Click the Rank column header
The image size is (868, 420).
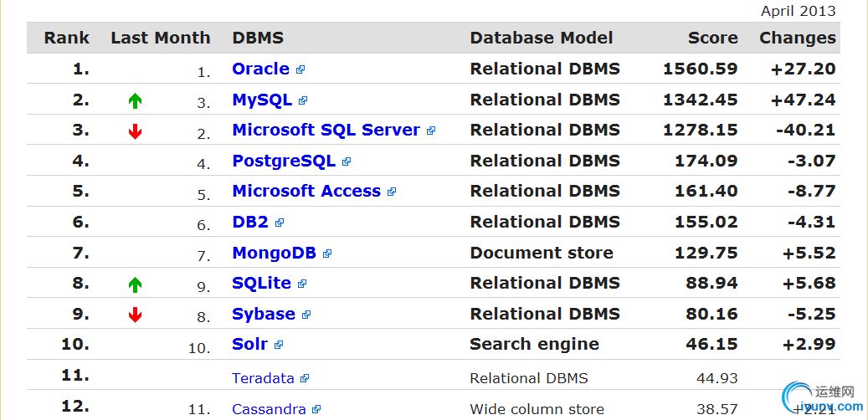click(x=67, y=38)
